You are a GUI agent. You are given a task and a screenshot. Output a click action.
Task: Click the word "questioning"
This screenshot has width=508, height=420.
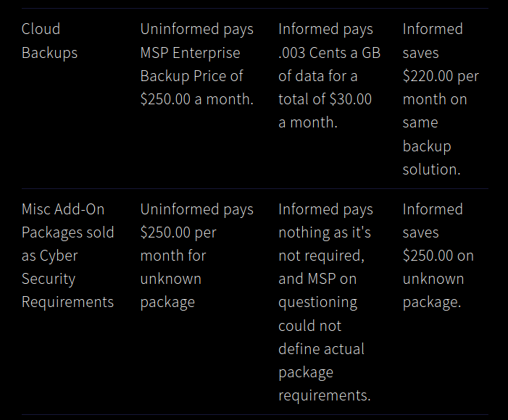point(317,302)
